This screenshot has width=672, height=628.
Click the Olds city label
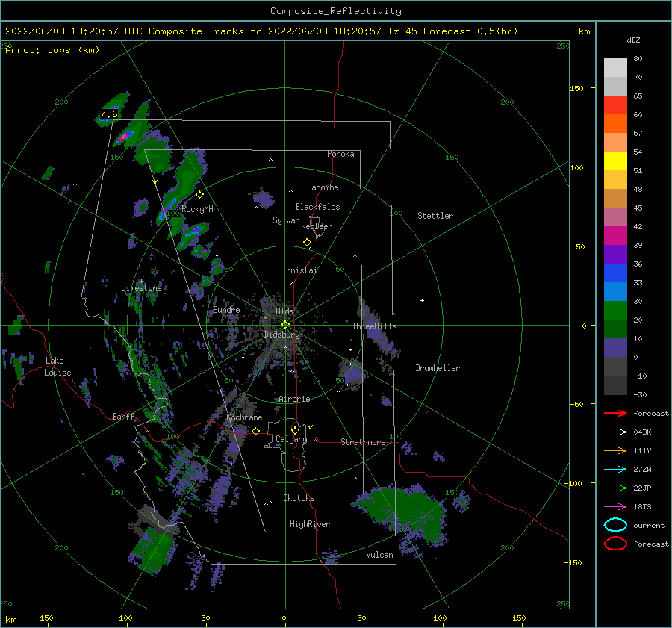click(284, 311)
